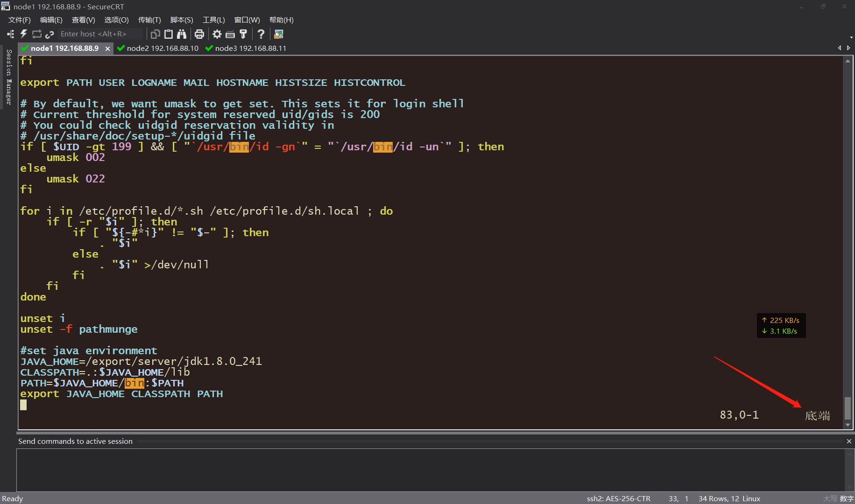Open the 传输(T) menu
The height and width of the screenshot is (504, 855).
click(149, 20)
